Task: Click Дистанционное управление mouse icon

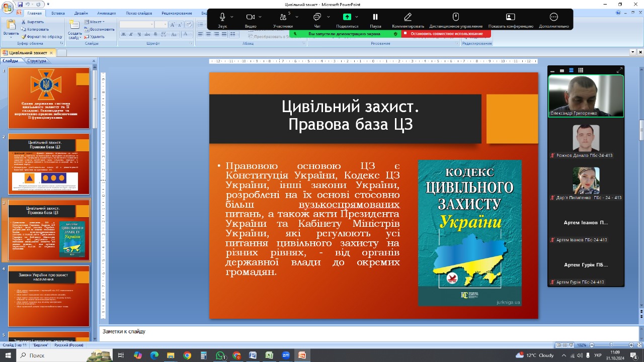Action: 456,18
